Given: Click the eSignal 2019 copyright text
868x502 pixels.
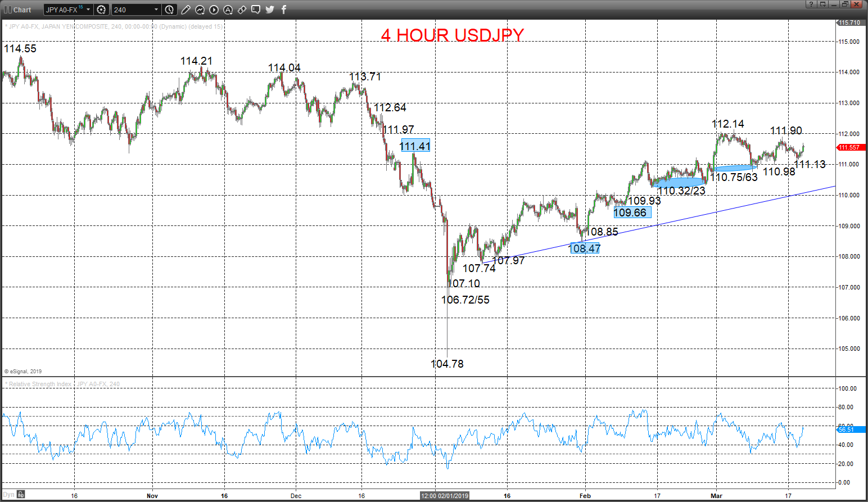Looking at the screenshot, I should (x=23, y=372).
